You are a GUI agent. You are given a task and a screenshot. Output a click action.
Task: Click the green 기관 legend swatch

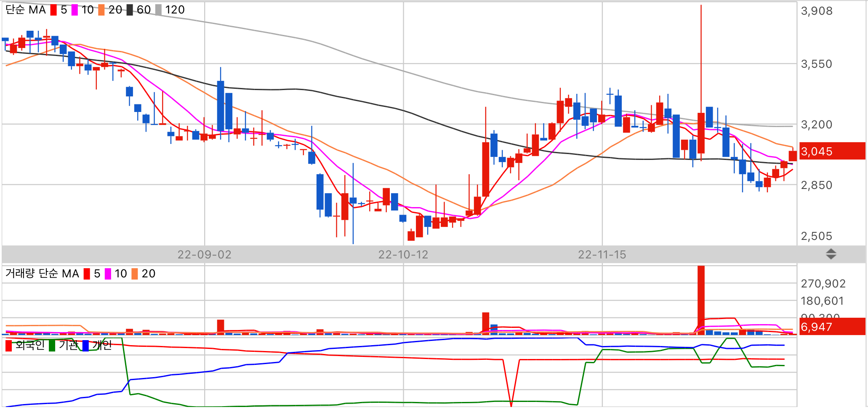pyautogui.click(x=52, y=346)
